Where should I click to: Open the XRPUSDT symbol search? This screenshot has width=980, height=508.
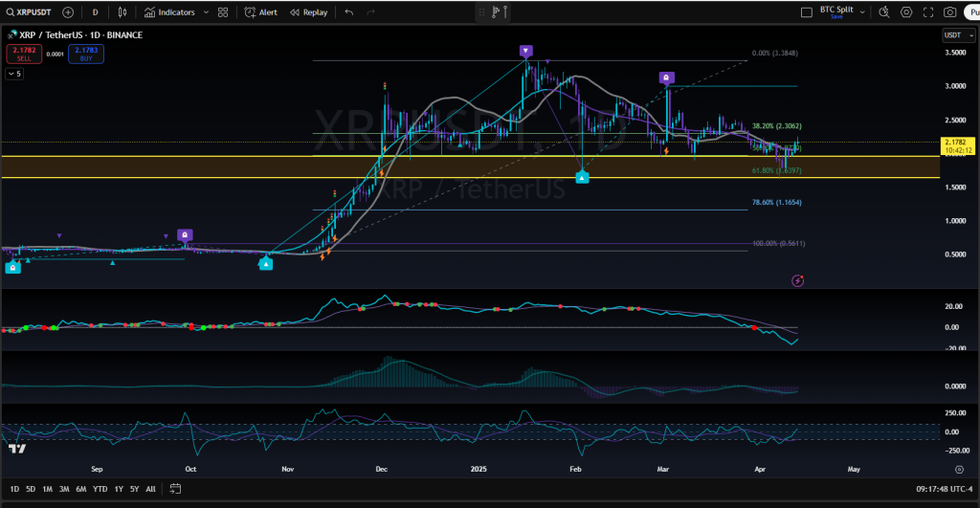29,11
